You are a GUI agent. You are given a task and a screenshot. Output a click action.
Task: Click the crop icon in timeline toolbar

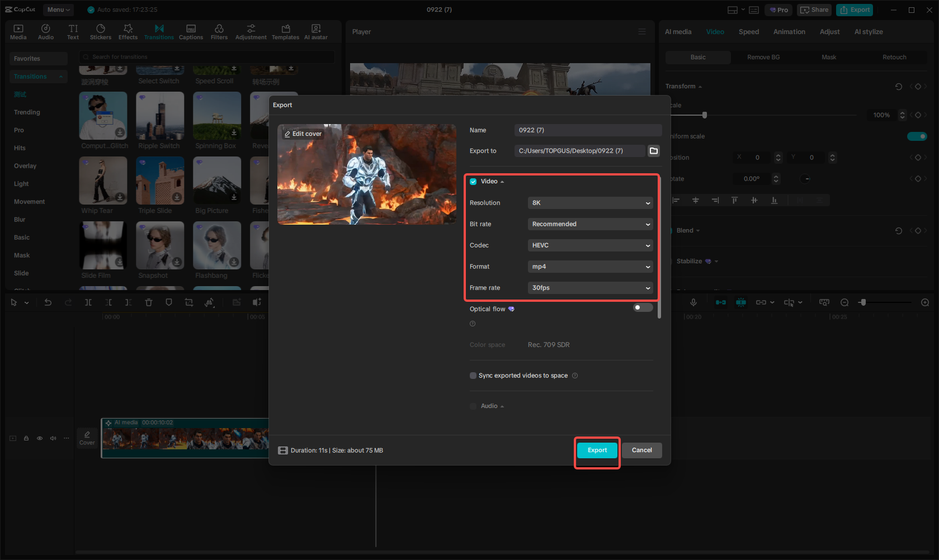(189, 302)
